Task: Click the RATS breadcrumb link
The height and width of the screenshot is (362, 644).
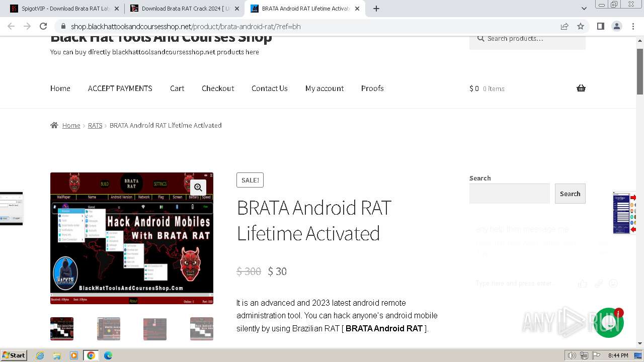Action: tap(95, 125)
